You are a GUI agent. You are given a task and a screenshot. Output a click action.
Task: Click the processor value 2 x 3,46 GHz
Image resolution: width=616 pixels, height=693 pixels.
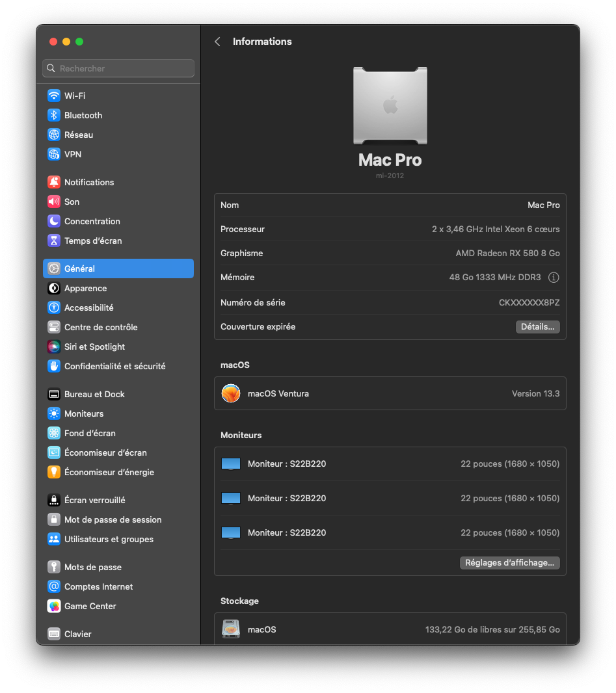496,229
